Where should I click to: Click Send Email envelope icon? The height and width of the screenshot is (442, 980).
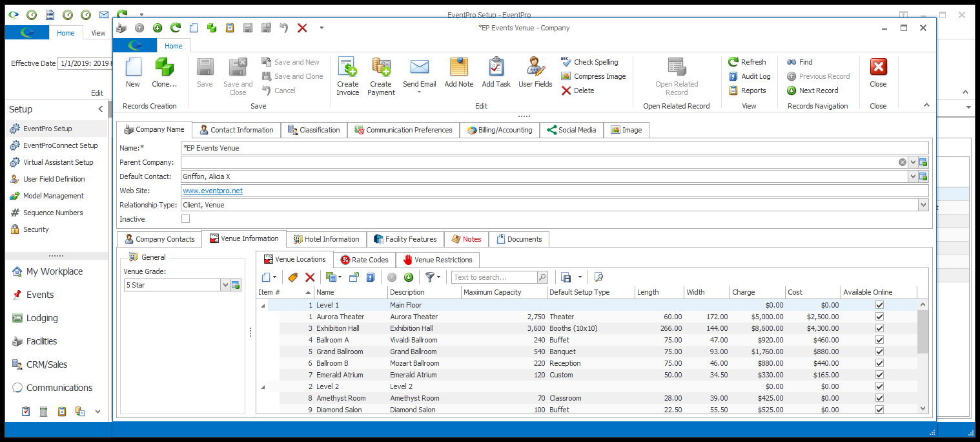point(420,67)
